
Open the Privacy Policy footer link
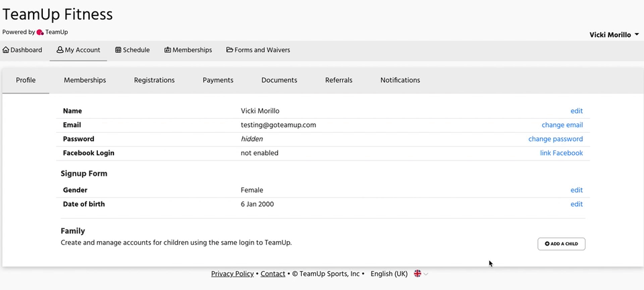232,274
